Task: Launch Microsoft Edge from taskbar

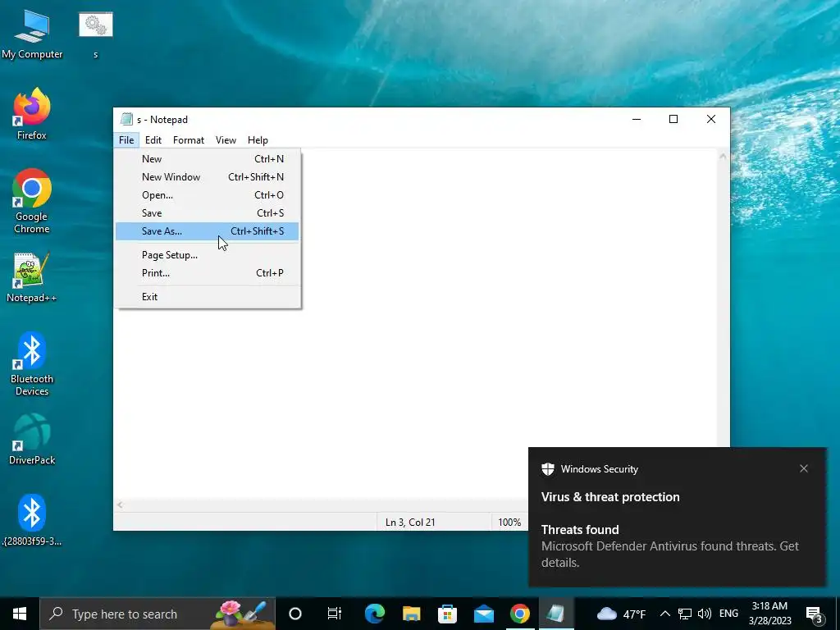Action: [374, 614]
